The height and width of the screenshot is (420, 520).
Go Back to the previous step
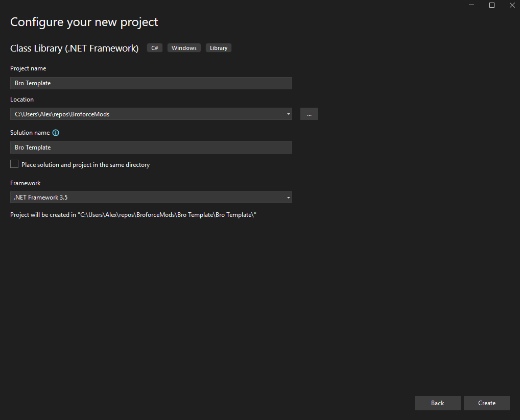[437, 403]
